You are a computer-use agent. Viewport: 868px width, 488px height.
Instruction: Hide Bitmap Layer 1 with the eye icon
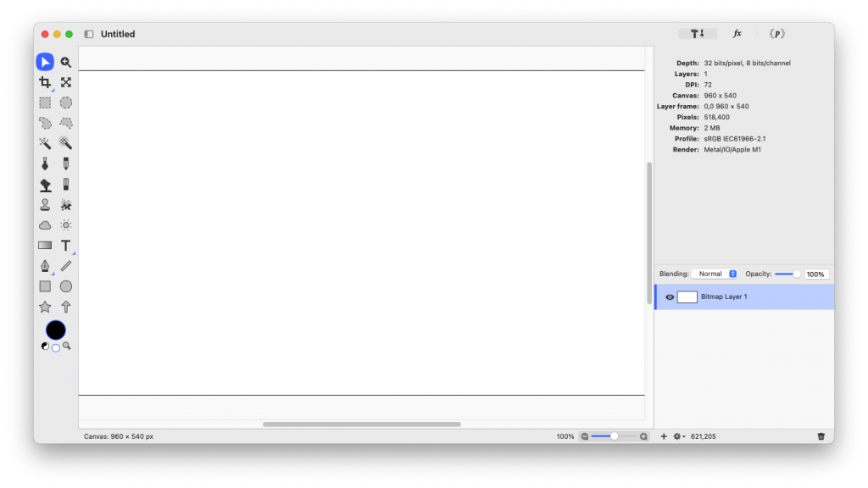point(670,297)
